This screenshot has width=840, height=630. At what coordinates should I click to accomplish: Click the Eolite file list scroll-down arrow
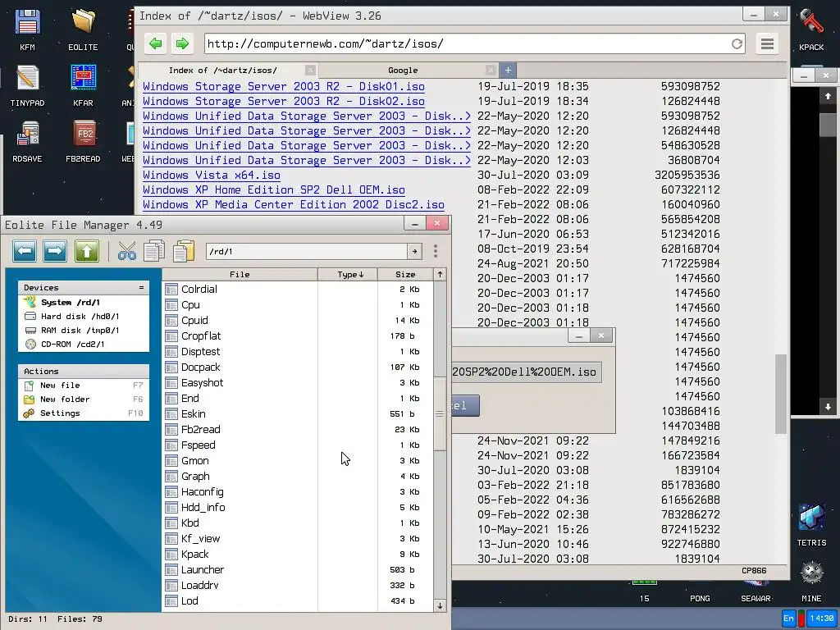[440, 605]
